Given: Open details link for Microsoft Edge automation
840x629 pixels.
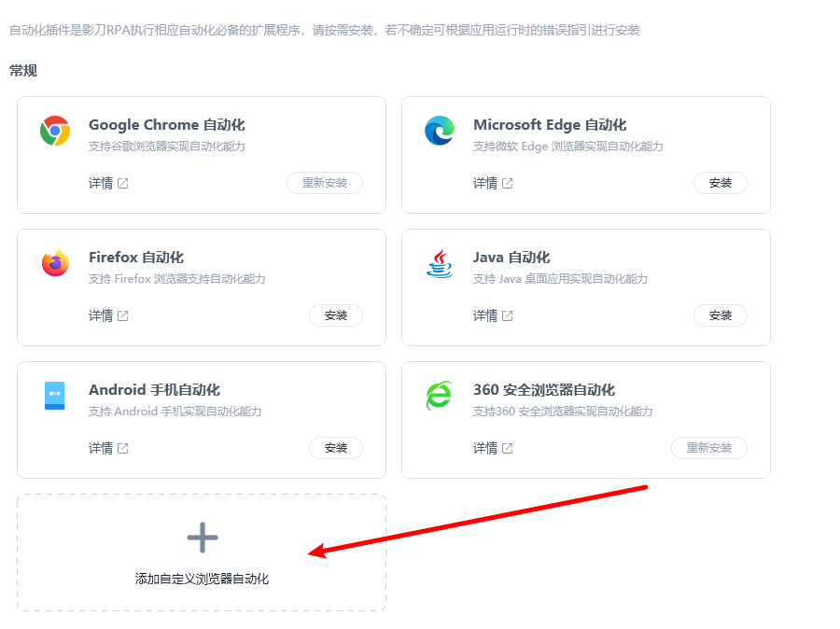Looking at the screenshot, I should coord(484,183).
